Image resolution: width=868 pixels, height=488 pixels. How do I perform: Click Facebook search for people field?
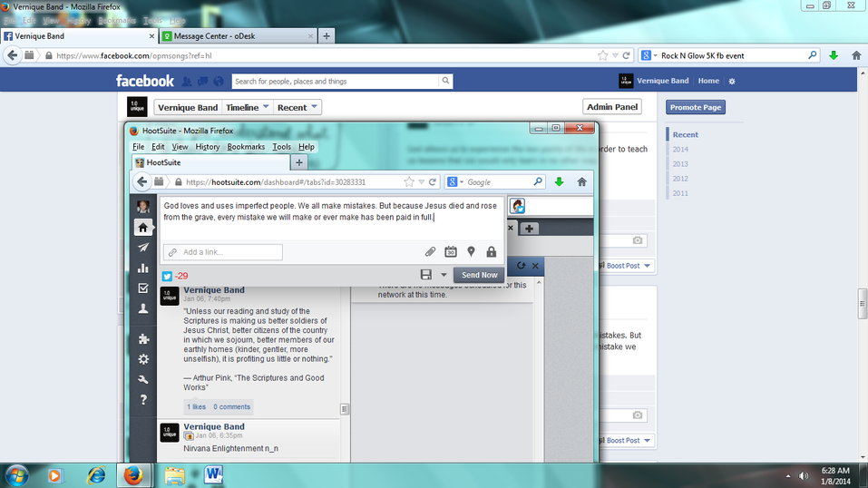[x=336, y=81]
